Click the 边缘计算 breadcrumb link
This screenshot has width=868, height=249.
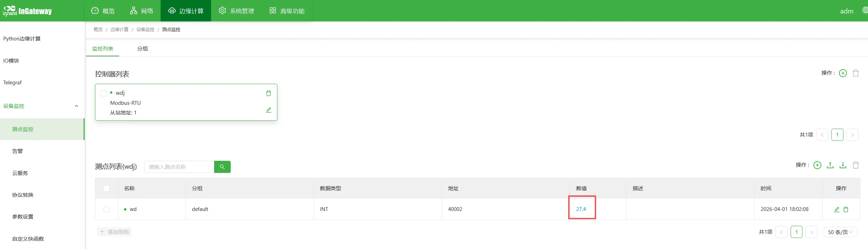coord(119,29)
